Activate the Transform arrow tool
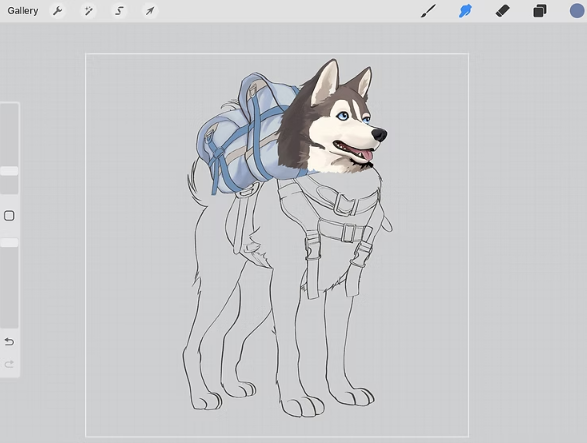This screenshot has height=443, width=587. pos(150,11)
